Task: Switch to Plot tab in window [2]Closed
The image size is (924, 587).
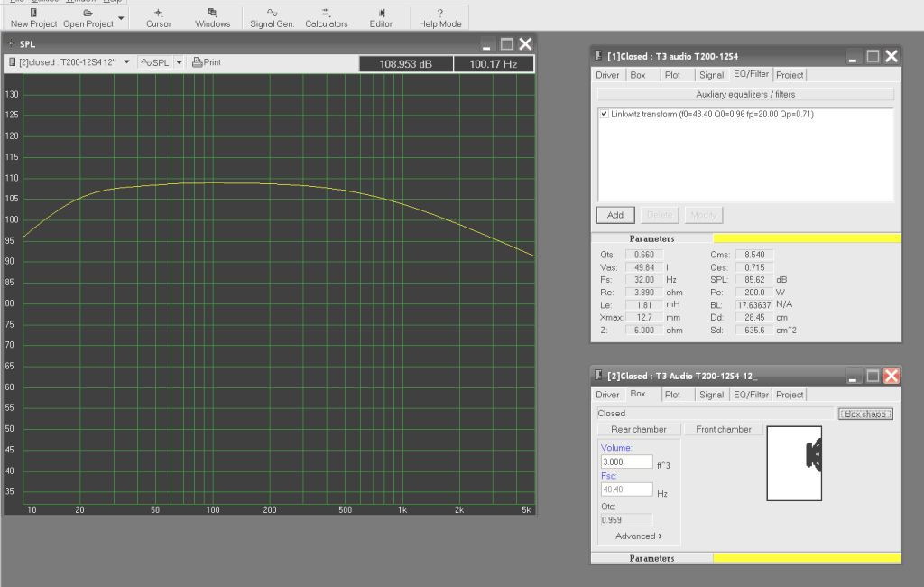Action: (672, 395)
